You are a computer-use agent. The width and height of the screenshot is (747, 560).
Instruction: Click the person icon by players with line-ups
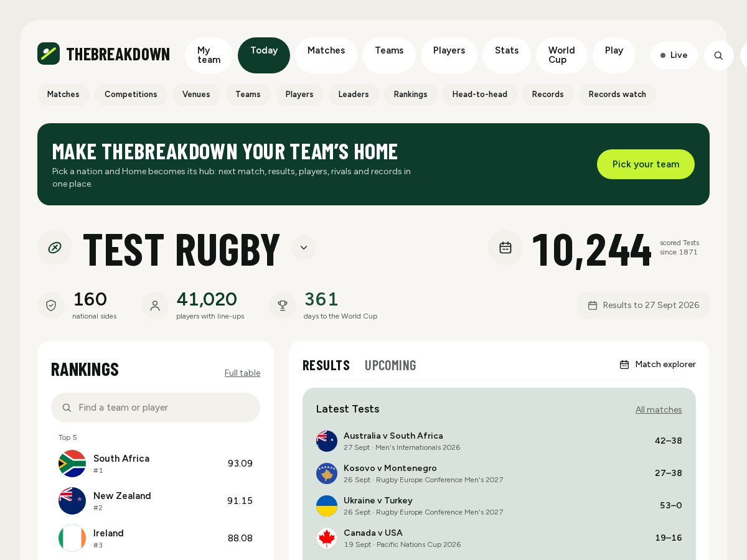(x=155, y=306)
